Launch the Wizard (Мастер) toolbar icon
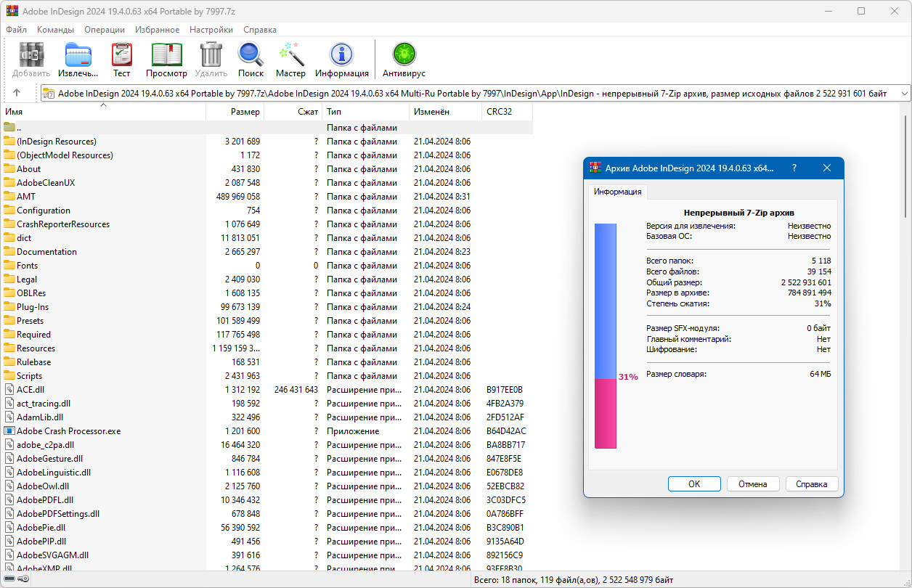Viewport: 912px width, 588px height. tap(290, 59)
